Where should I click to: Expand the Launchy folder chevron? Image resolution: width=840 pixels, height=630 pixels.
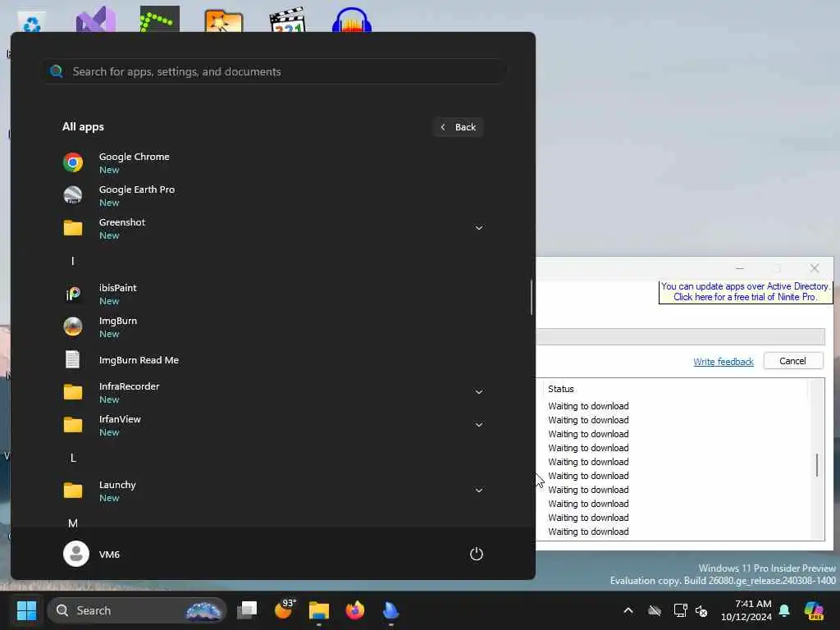coord(479,491)
